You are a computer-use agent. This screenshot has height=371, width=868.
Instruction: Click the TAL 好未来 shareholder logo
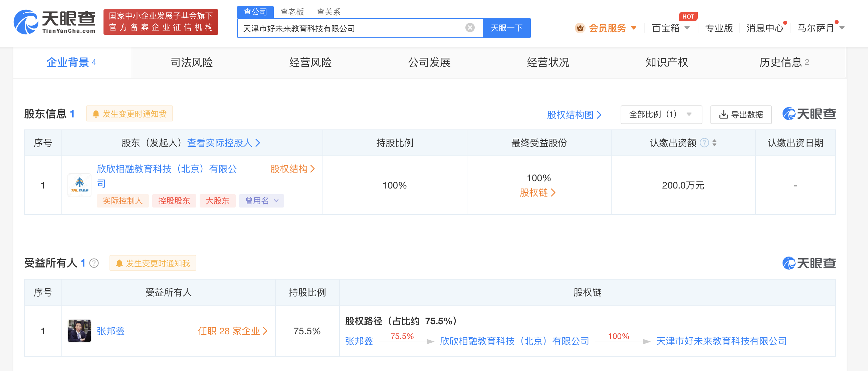pyautogui.click(x=79, y=185)
